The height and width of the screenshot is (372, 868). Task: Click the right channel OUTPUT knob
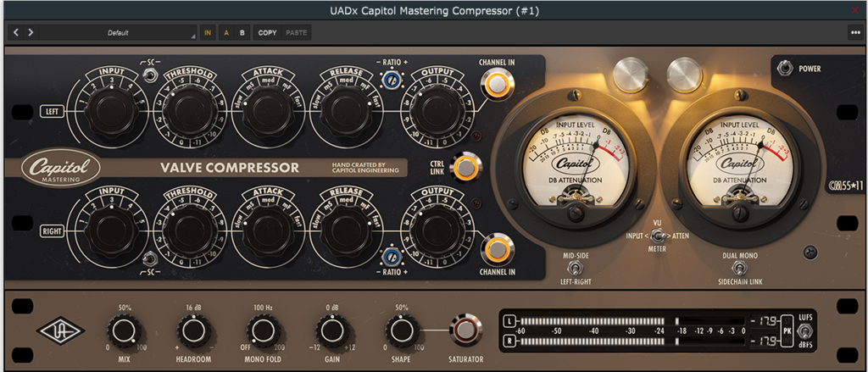pos(438,230)
